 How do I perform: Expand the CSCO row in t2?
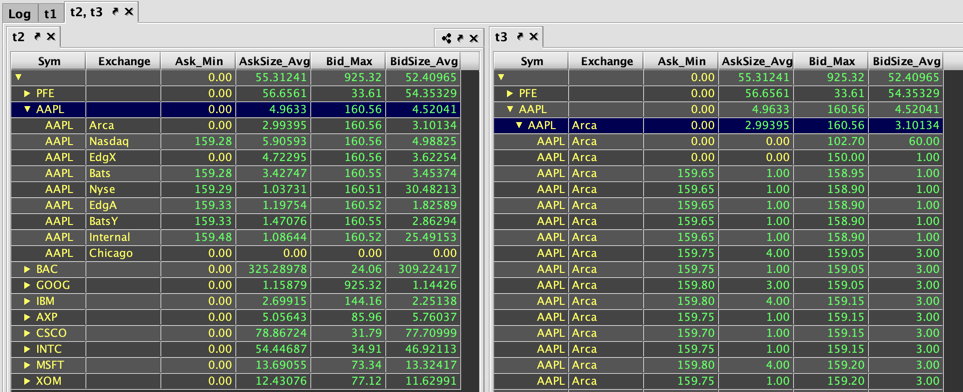click(x=27, y=333)
